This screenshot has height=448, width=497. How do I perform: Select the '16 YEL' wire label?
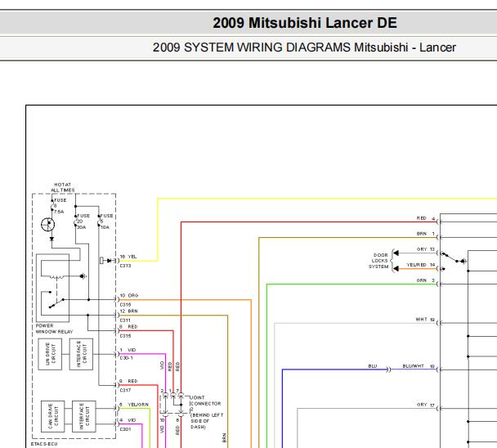[128, 257]
